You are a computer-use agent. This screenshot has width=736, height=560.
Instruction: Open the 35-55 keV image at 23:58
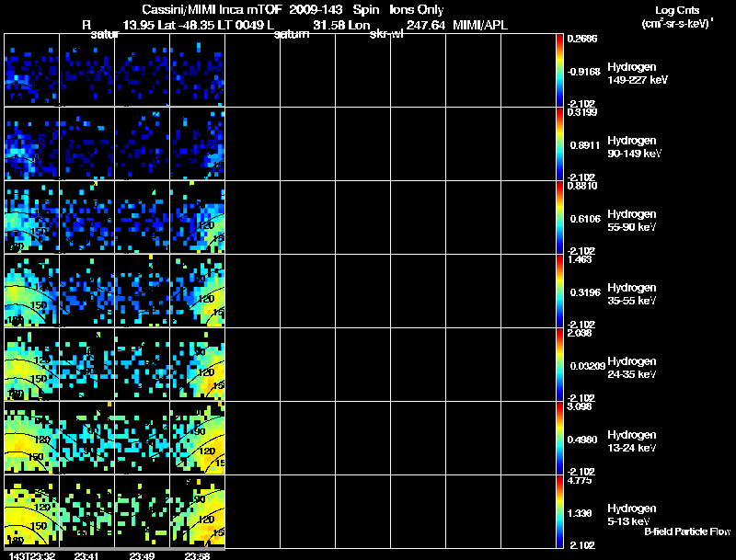197,291
